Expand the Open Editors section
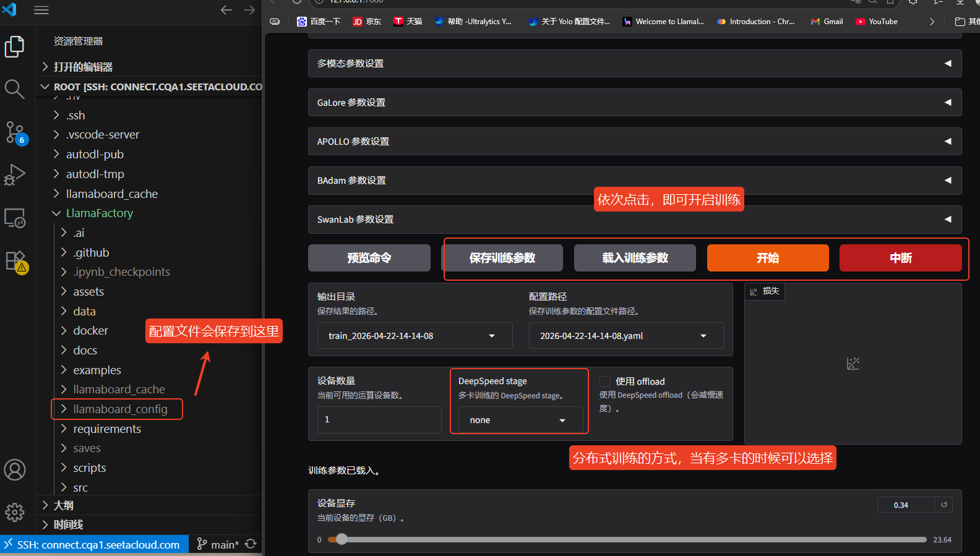The image size is (980, 556). [x=148, y=67]
